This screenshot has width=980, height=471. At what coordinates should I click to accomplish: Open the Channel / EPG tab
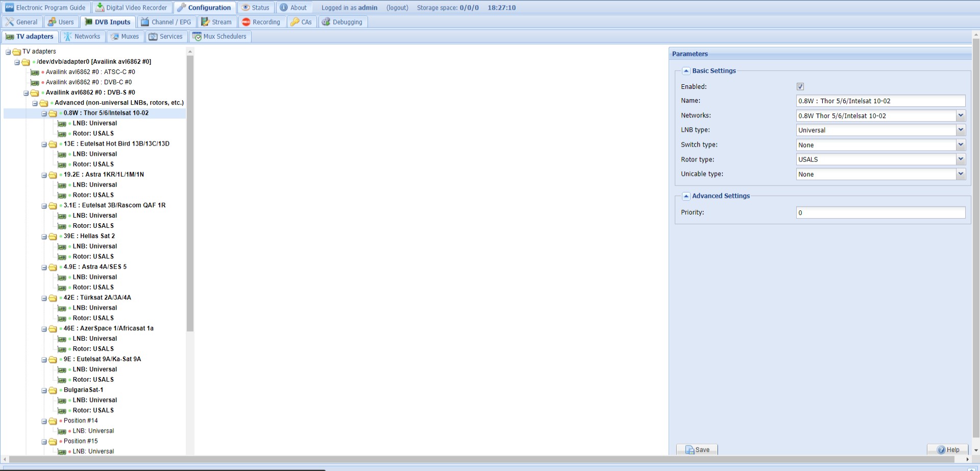point(166,22)
